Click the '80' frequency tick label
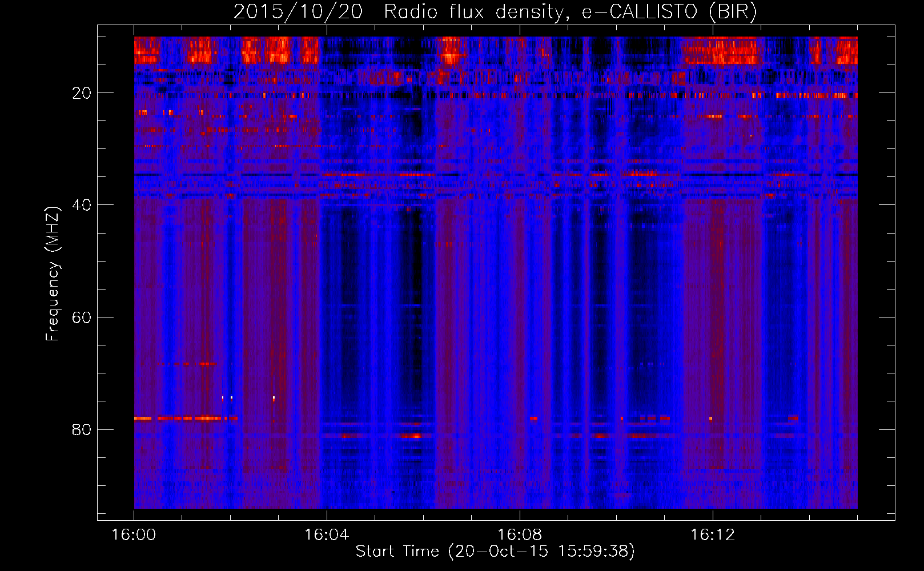 (82, 429)
